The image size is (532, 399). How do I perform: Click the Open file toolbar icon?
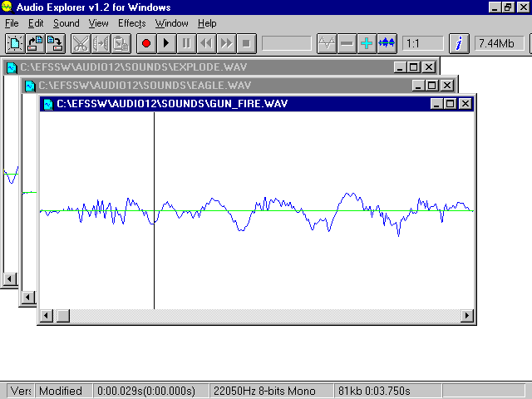coord(35,42)
